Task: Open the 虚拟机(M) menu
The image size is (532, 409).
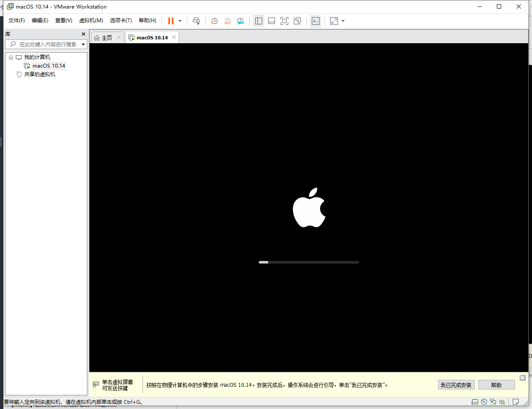Action: (x=91, y=21)
